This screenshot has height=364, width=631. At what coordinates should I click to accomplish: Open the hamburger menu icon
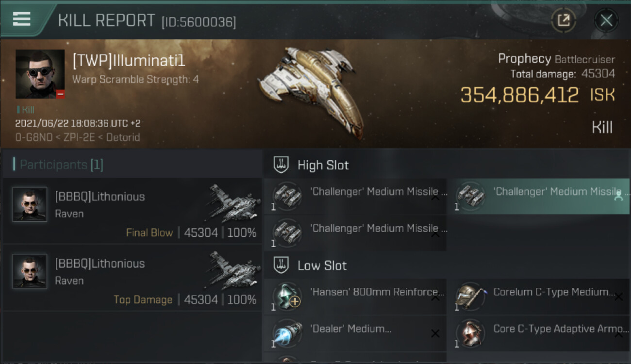tap(21, 19)
